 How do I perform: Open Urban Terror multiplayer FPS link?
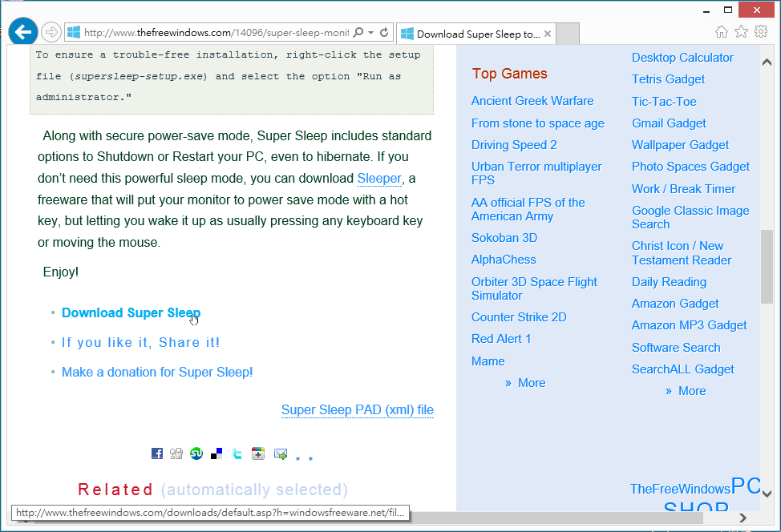(x=536, y=173)
